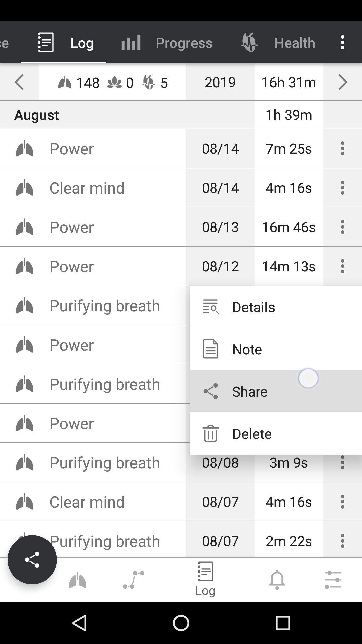Open options for 08/13 Power entry
The height and width of the screenshot is (644, 362).
coord(342,227)
